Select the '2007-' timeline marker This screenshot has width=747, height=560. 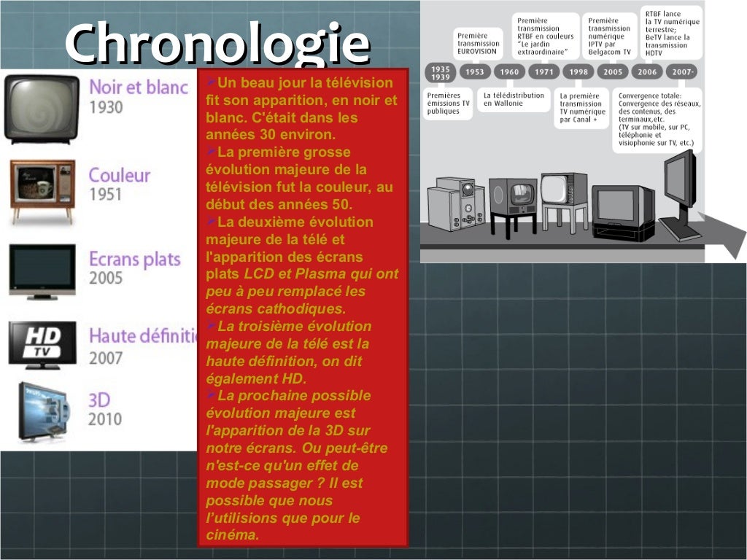(x=682, y=72)
